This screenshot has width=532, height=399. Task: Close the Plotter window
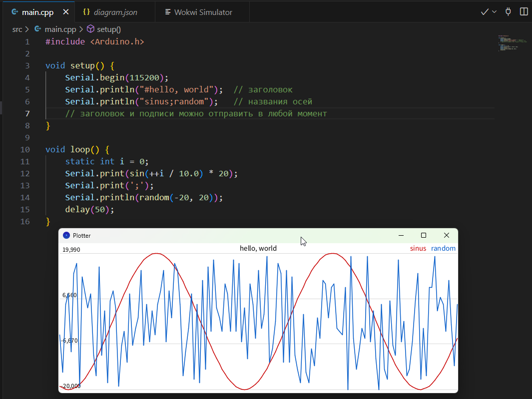447,236
